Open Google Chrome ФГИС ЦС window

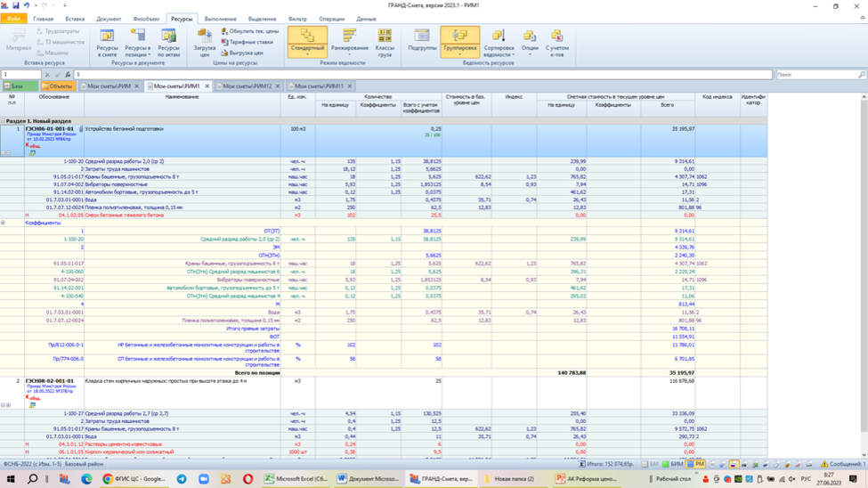click(134, 478)
